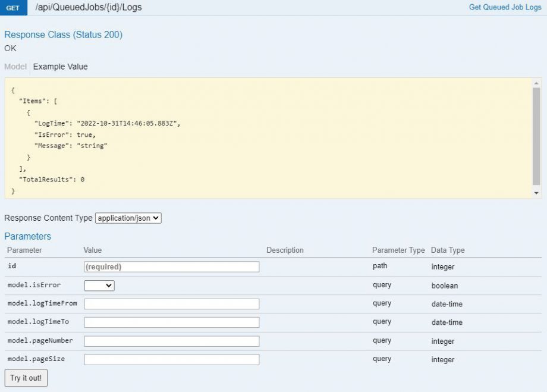The height and width of the screenshot is (392, 547).
Task: Click the required id path parameter field
Action: [x=172, y=266]
